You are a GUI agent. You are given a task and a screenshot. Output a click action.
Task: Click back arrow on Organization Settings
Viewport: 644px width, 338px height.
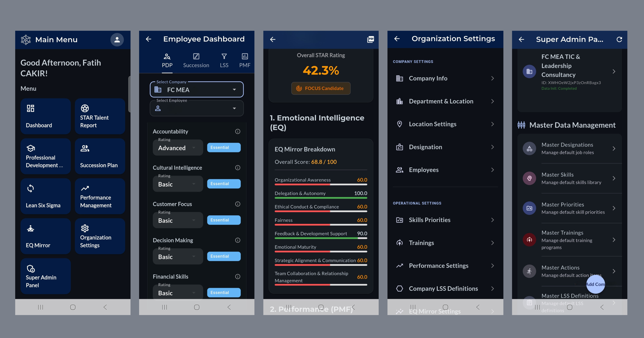[397, 39]
